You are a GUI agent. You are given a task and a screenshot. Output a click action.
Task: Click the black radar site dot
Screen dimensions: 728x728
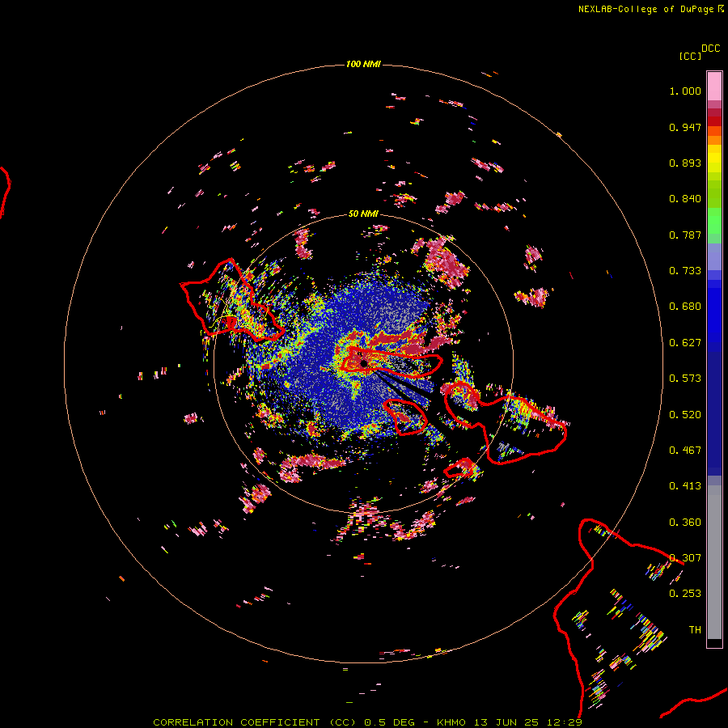[364, 363]
